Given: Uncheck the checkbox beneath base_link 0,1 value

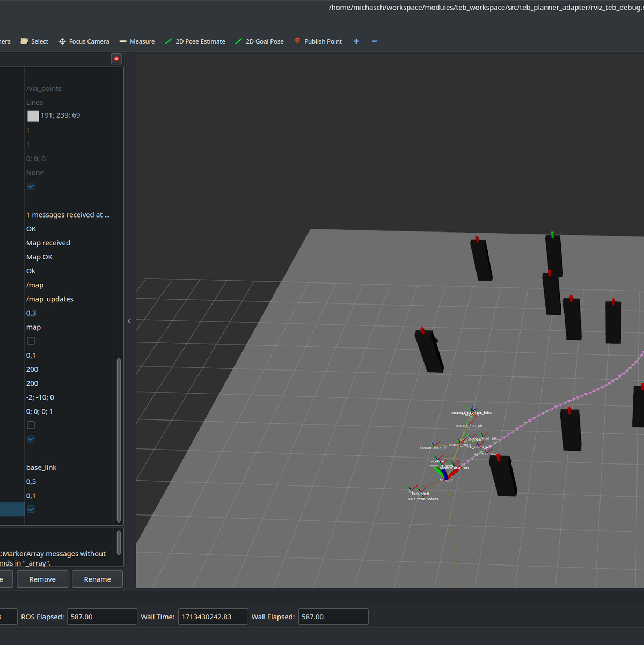Looking at the screenshot, I should coord(31,509).
